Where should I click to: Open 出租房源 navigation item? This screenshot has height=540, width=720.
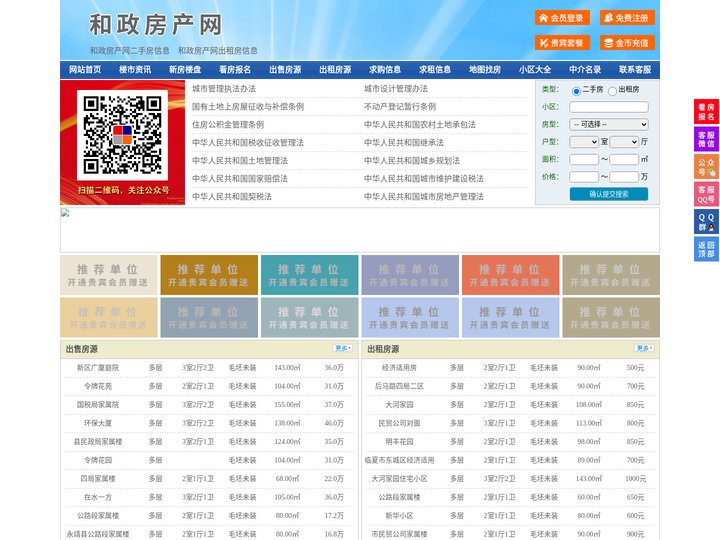335,70
